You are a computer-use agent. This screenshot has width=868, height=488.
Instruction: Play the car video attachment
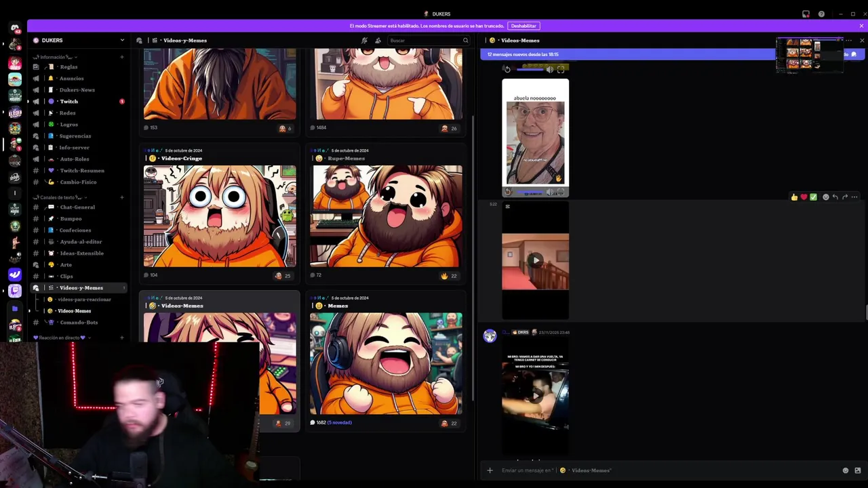pyautogui.click(x=536, y=395)
